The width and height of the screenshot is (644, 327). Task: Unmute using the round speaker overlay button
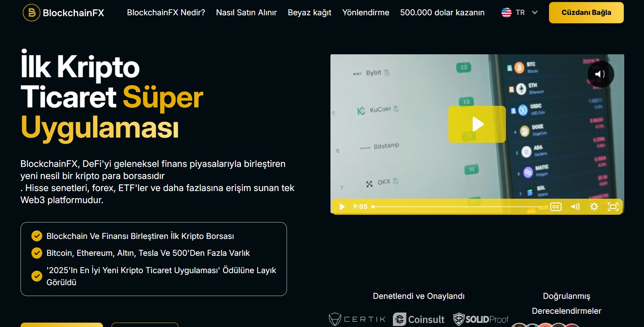[x=601, y=74]
